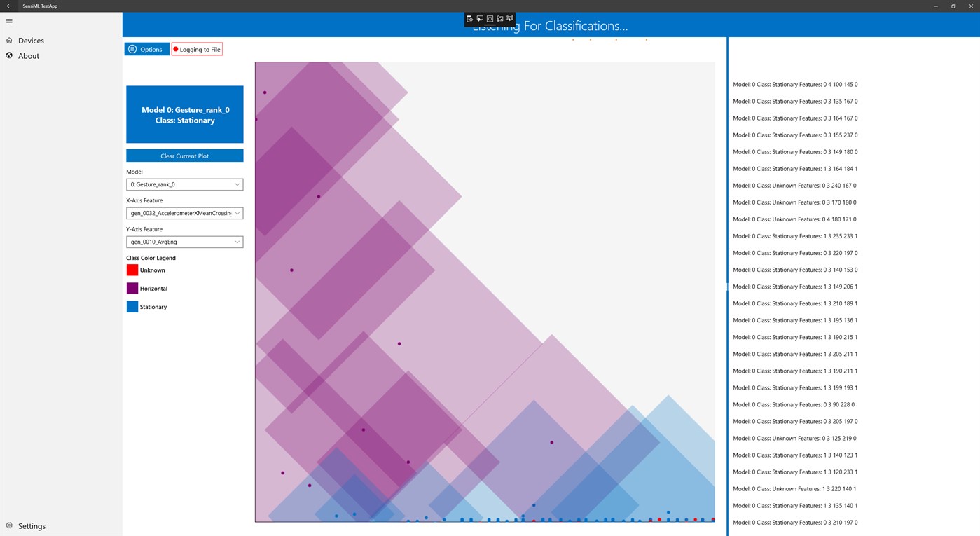Select log entry Features: 0 3 149 180 0

(795, 152)
